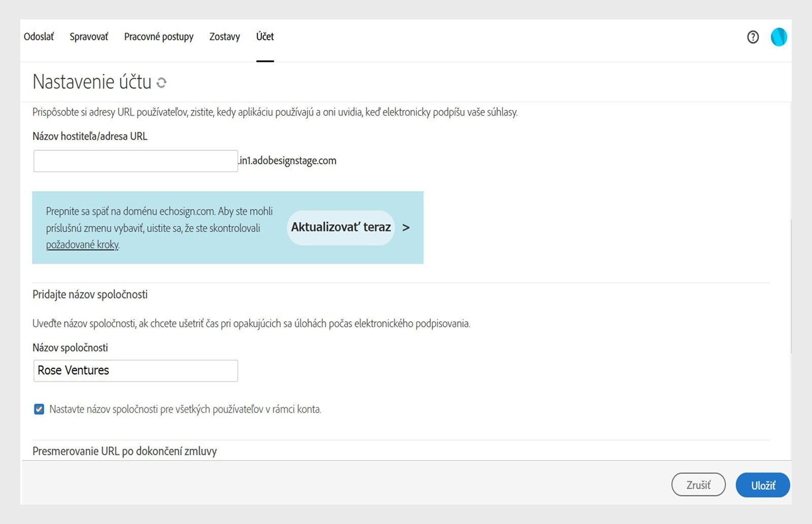This screenshot has height=524, width=812.
Task: Focus the hostname URL input field
Action: (x=136, y=161)
